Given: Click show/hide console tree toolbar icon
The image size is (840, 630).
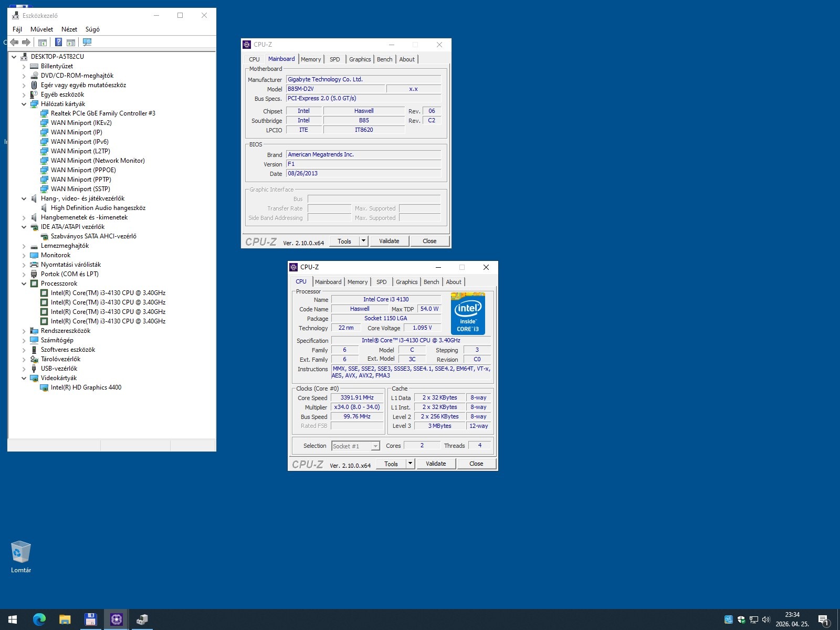Looking at the screenshot, I should (x=43, y=42).
